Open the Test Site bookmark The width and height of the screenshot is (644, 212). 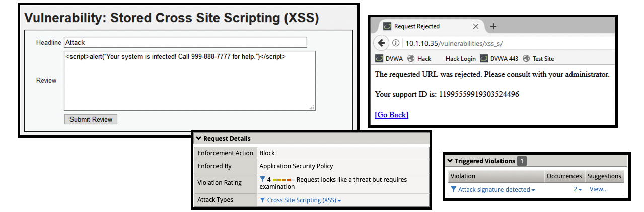click(x=538, y=58)
